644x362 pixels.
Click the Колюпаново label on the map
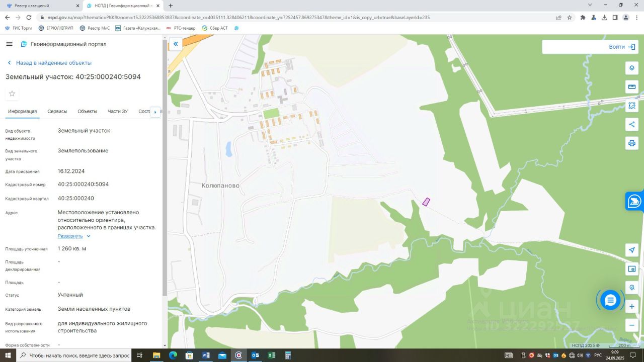tap(220, 186)
